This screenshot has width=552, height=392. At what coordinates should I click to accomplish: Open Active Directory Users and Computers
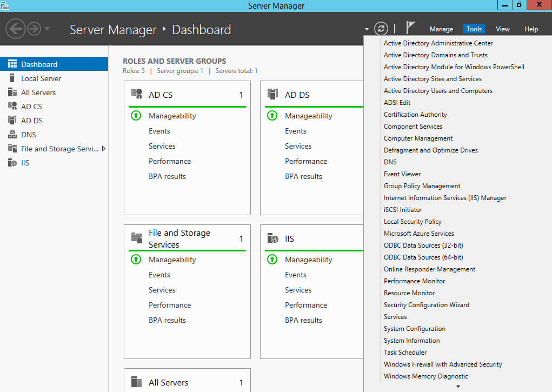click(438, 91)
